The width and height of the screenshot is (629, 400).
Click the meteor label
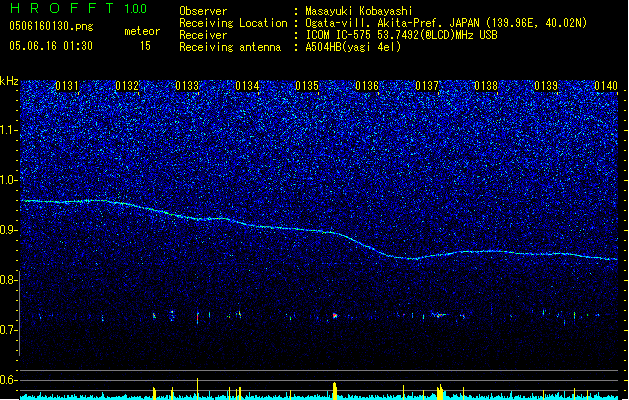(x=142, y=31)
